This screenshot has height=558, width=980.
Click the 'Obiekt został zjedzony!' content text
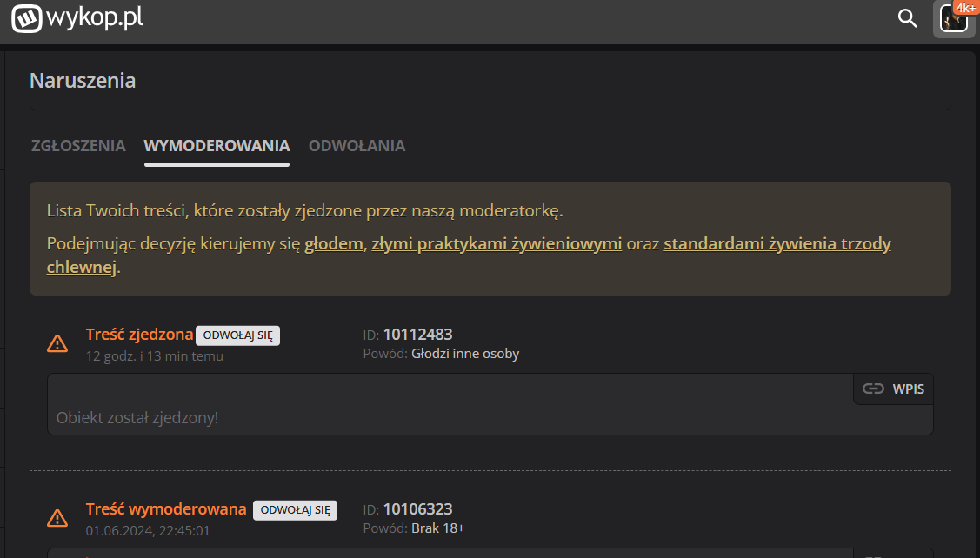coord(137,417)
